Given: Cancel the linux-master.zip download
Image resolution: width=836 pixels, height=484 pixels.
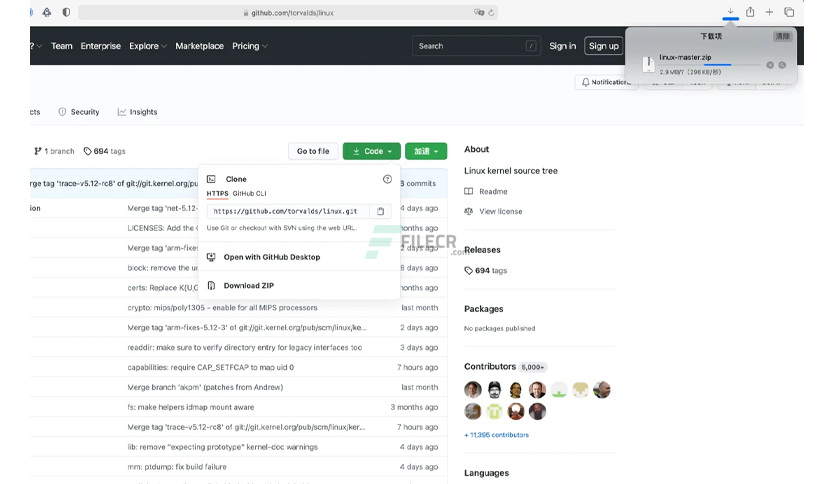Looking at the screenshot, I should [770, 65].
